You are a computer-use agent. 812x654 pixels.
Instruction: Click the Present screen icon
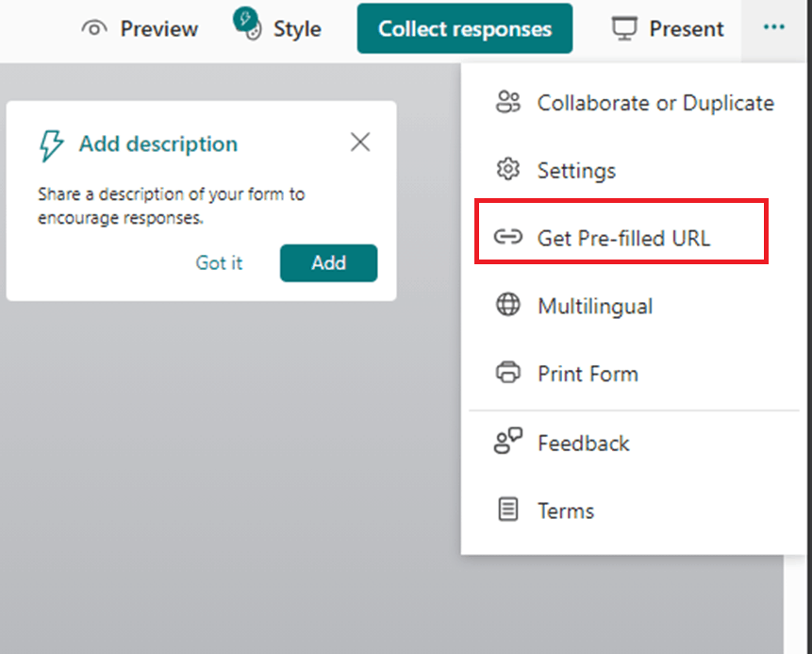click(x=624, y=28)
